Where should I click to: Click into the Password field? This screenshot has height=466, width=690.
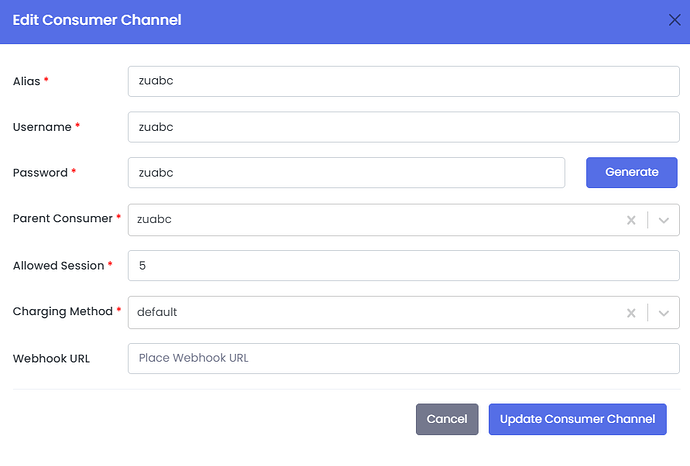(x=346, y=172)
